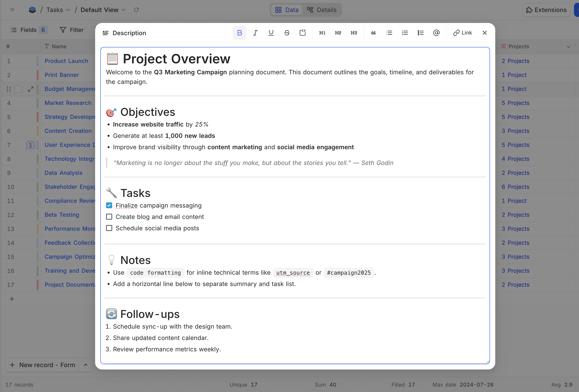Uncheck Finalize campaign messaging task
579x392 pixels.
[109, 205]
